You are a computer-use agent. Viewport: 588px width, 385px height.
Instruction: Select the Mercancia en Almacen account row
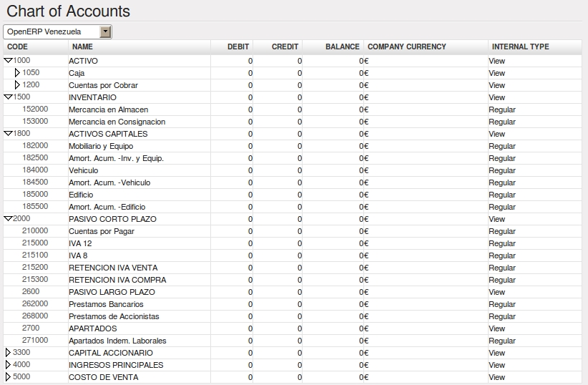(x=293, y=109)
